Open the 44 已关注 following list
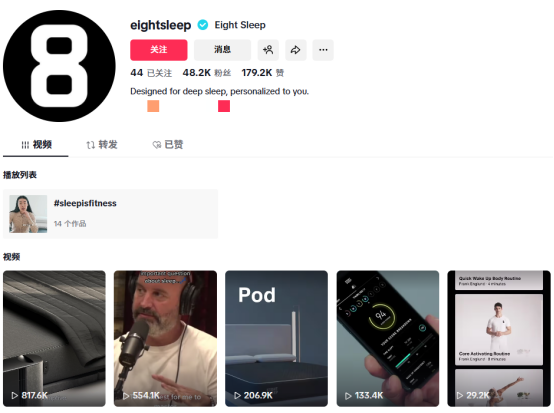Viewport: 554px width, 413px height. click(151, 73)
